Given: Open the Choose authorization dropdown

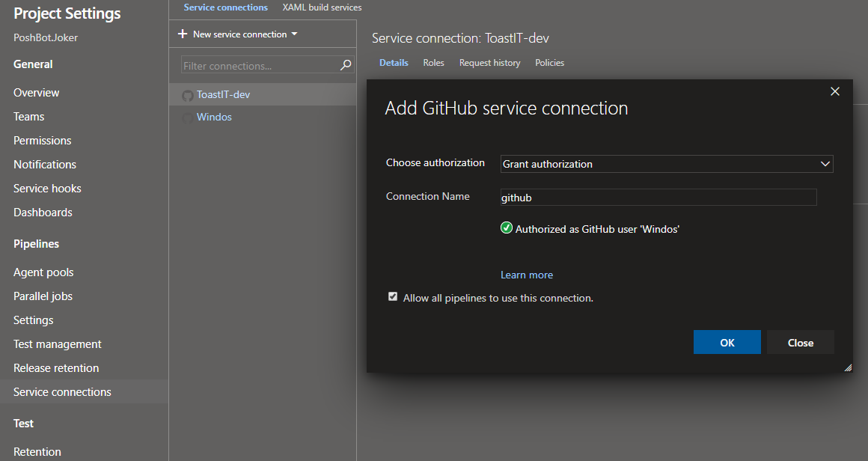Looking at the screenshot, I should pos(667,164).
